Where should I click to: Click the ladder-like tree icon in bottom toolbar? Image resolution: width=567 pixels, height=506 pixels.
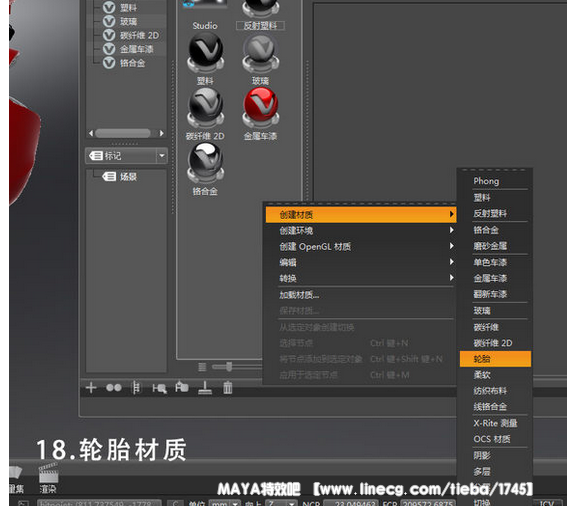pyautogui.click(x=136, y=388)
